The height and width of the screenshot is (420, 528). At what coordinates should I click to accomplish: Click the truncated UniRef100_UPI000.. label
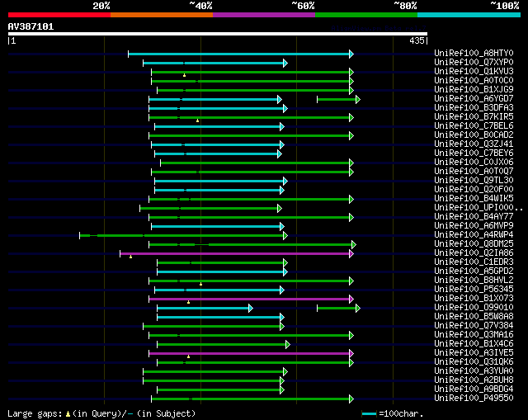pyautogui.click(x=478, y=208)
